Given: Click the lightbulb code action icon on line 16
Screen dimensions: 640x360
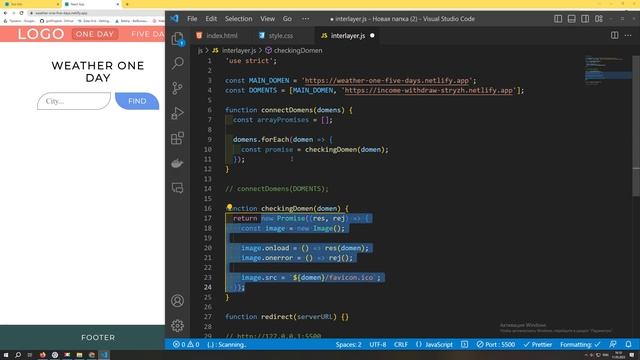Looking at the screenshot, I should (x=229, y=207).
